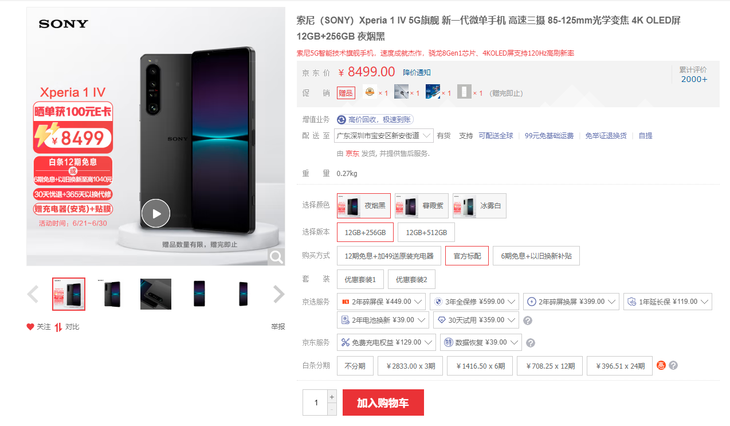
Task: Choose the ¥708.25 x 12期 installment
Action: pyautogui.click(x=551, y=366)
